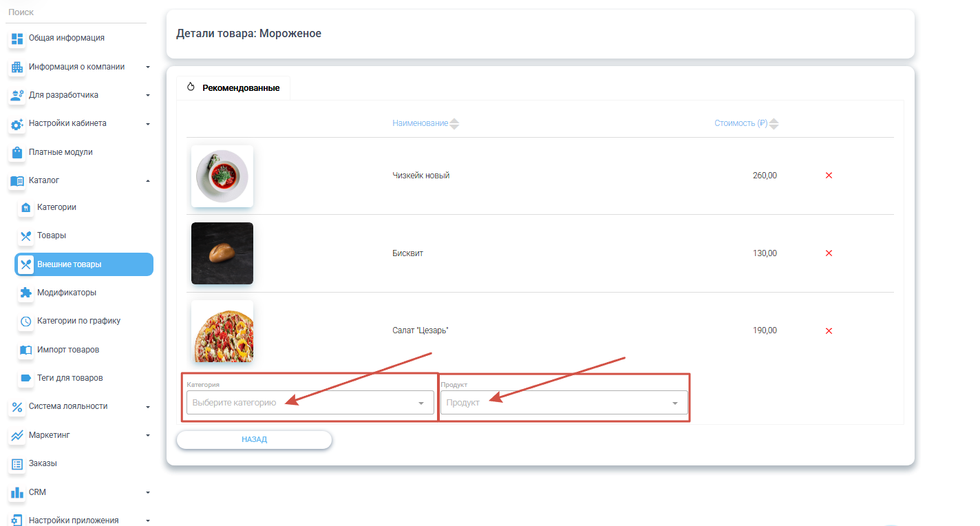The height and width of the screenshot is (526, 980).
Task: Click the Категории по графику clock icon
Action: click(x=25, y=322)
